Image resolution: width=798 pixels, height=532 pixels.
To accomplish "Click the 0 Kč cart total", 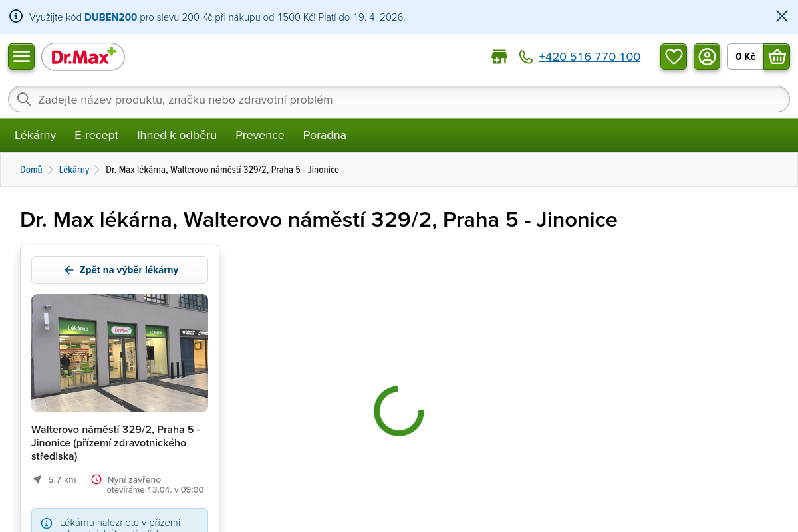I will point(745,57).
